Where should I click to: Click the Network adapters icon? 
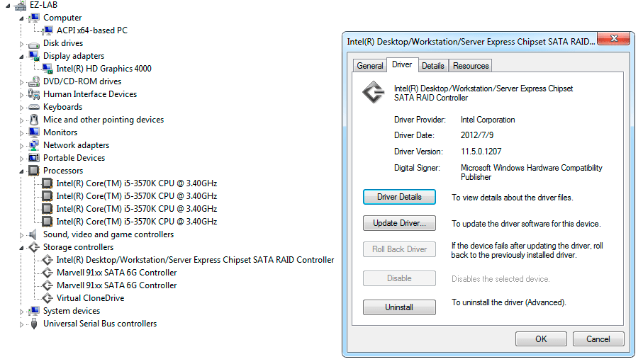[x=34, y=145]
